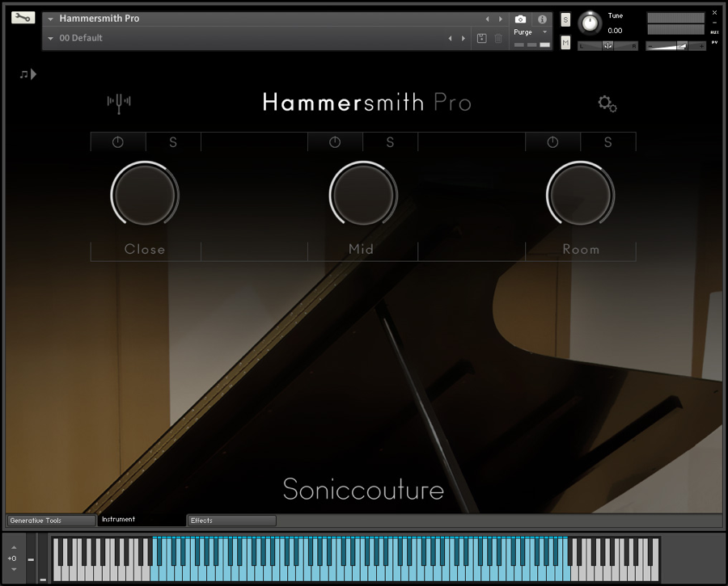Click the volume minus button
This screenshot has width=728, height=586.
pos(650,46)
